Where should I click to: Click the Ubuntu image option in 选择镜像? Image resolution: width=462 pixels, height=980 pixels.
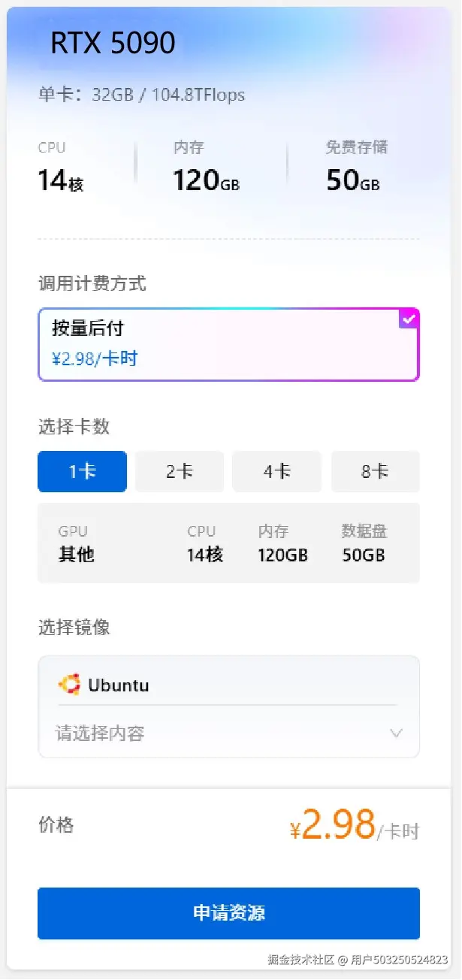(120, 684)
